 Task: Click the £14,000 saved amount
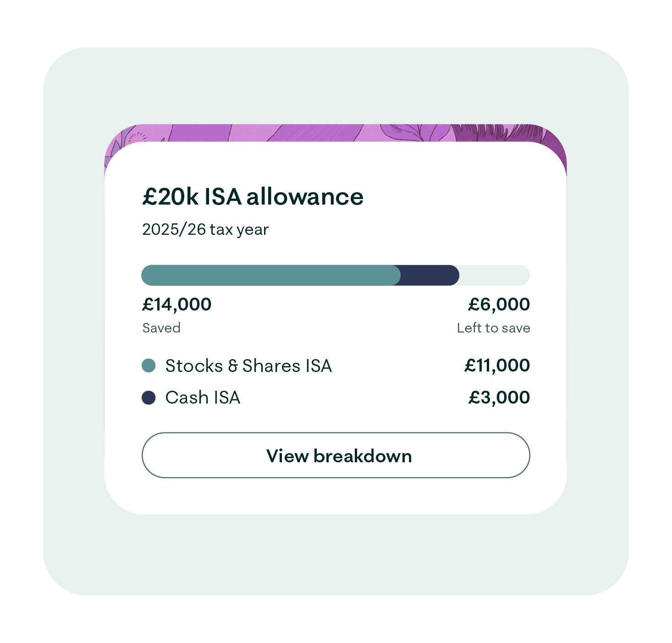click(177, 305)
